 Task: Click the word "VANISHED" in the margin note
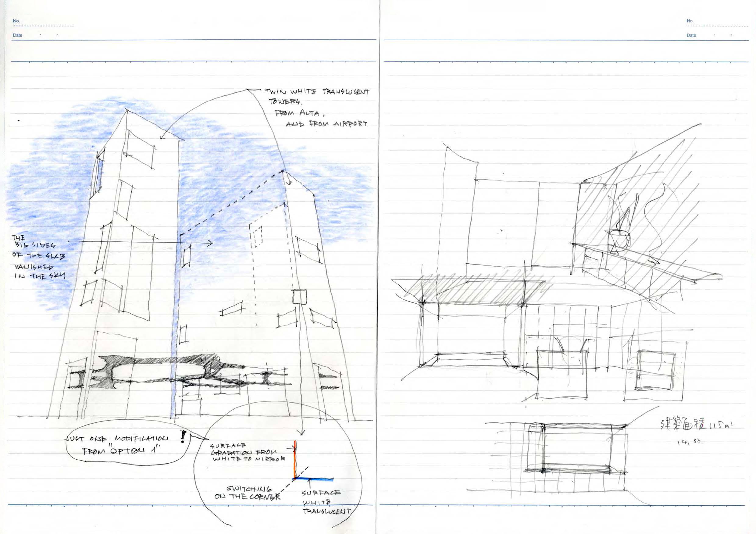pyautogui.click(x=34, y=266)
